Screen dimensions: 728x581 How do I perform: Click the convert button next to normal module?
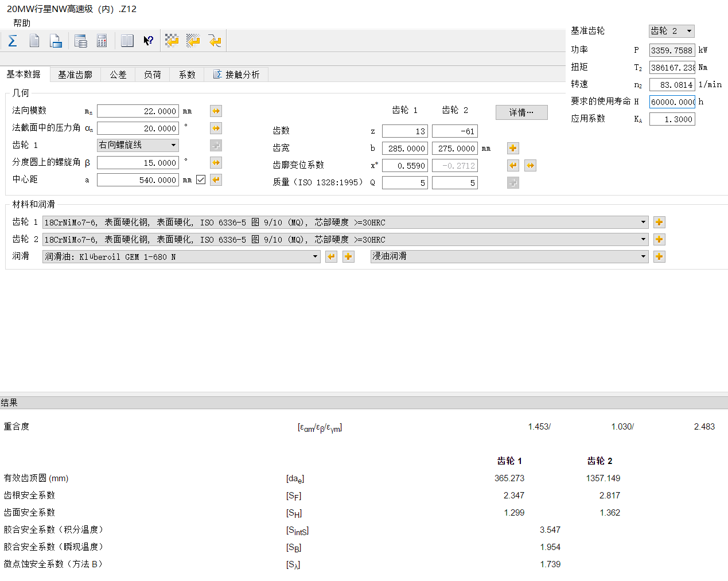point(216,111)
